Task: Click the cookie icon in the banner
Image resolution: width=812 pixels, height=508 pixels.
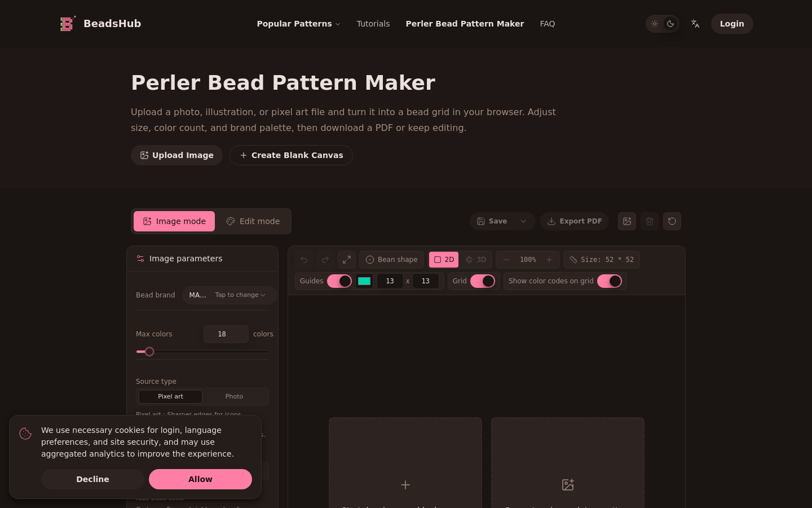Action: (x=25, y=433)
